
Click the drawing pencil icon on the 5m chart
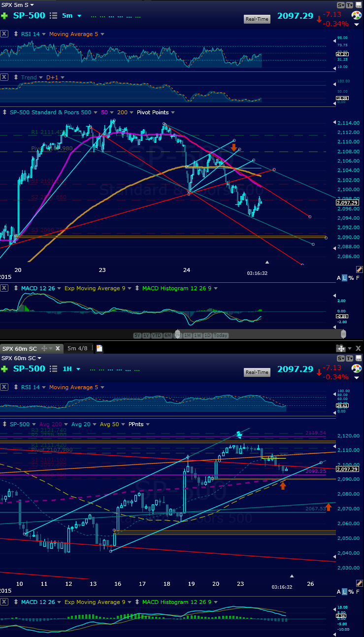359,269
